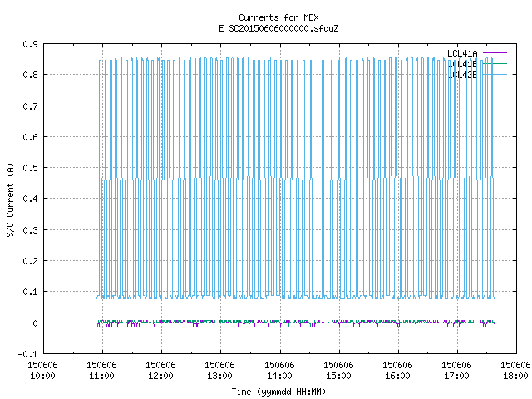Click the x-axis tick label 15:00
The height and width of the screenshot is (399, 532).
338,376
